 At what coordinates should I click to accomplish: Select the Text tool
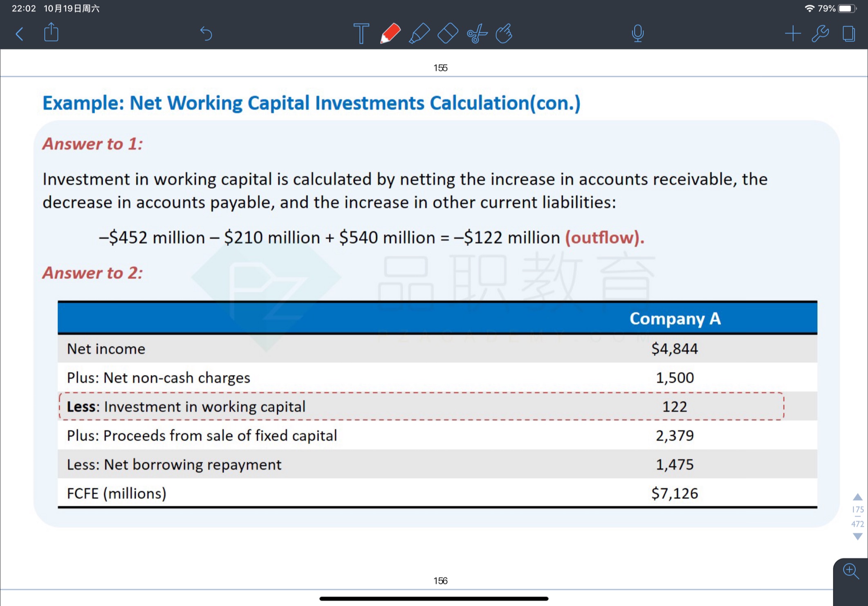(x=361, y=33)
